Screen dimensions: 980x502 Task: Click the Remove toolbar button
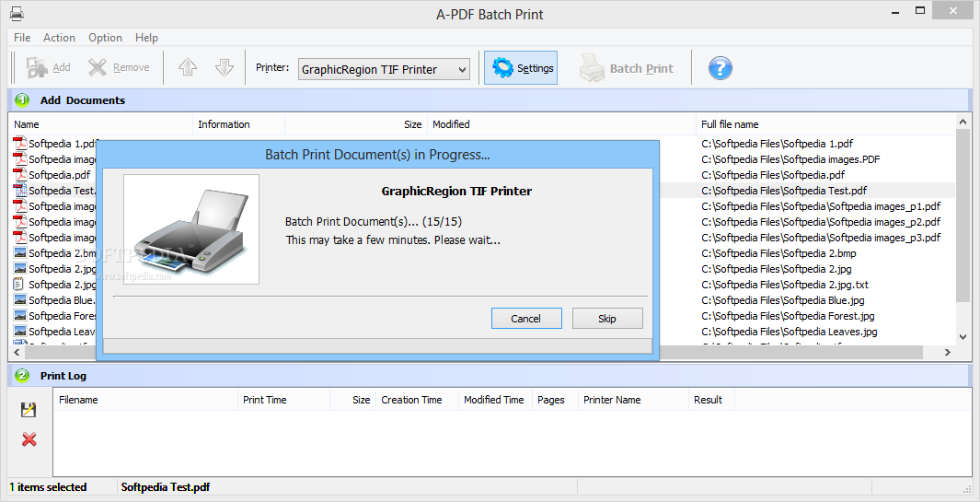click(119, 67)
